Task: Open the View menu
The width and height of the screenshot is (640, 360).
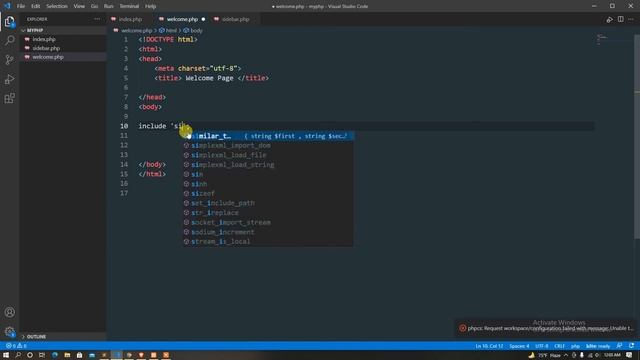Action: point(79,6)
